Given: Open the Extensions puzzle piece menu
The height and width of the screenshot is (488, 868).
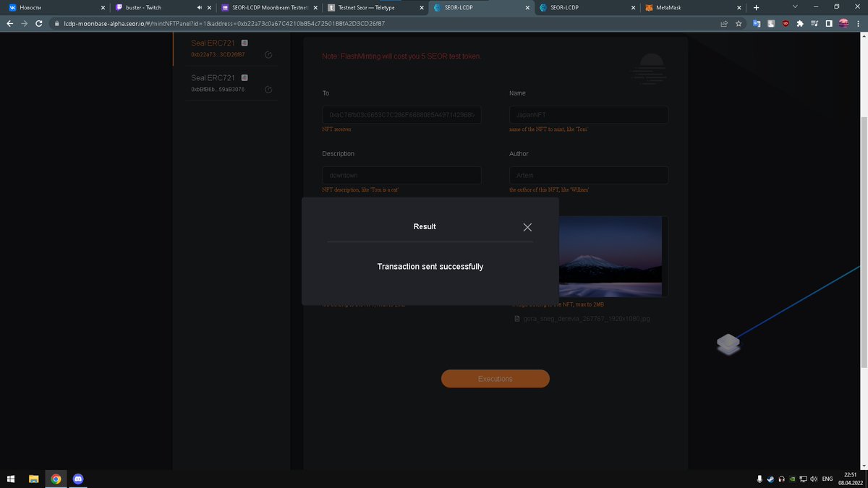Looking at the screenshot, I should 800,23.
